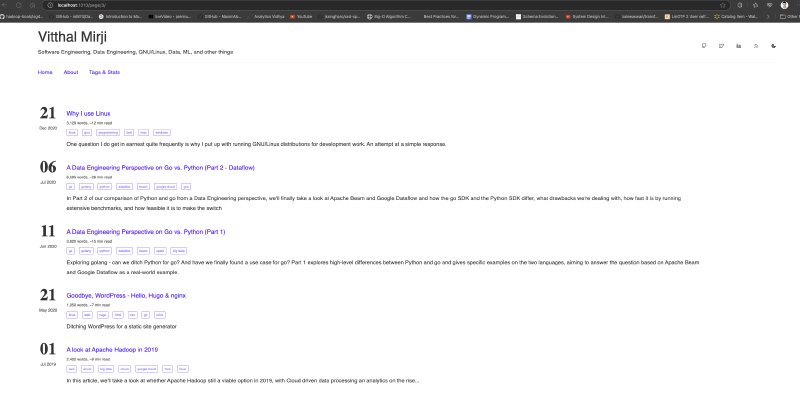800x394 pixels.
Task: Open the Why I use Linux post
Action: [88, 114]
